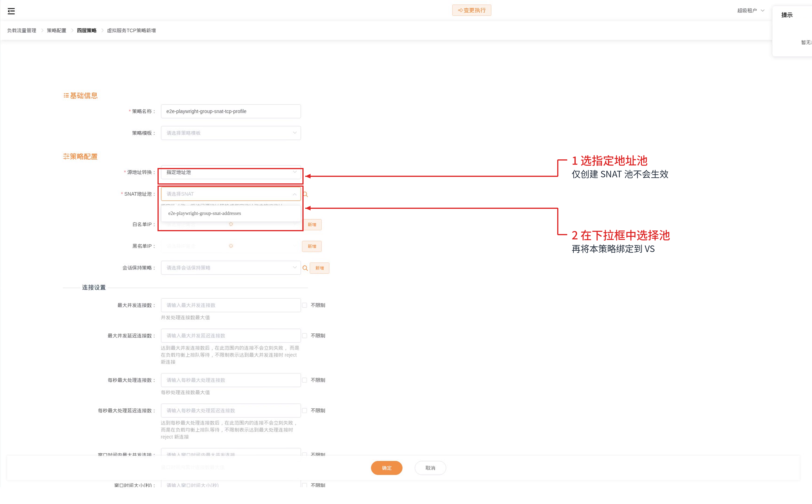Image resolution: width=812 pixels, height=504 pixels.
Task: Click search icon beside 会话保持策略
Action: pos(305,268)
